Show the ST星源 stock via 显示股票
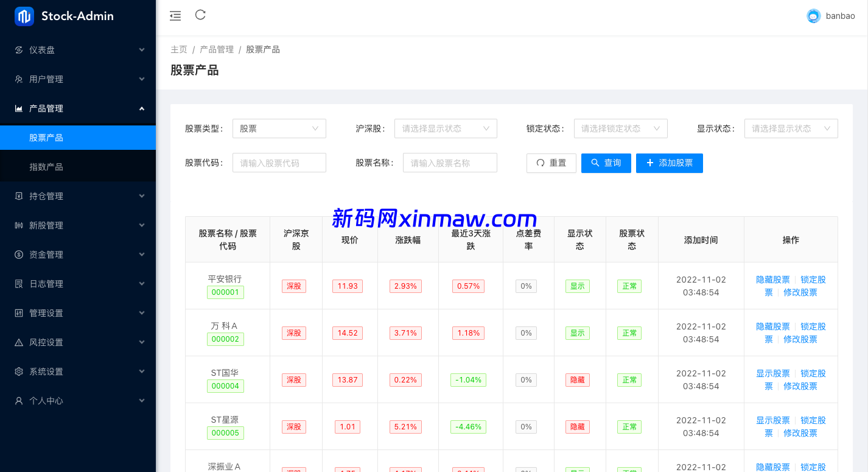The width and height of the screenshot is (868, 472). 772,420
